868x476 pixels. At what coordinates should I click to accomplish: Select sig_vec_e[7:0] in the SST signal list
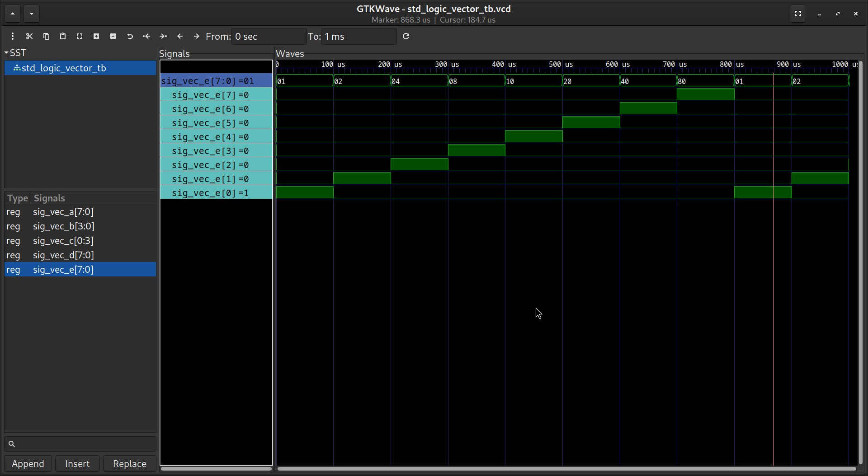click(x=80, y=270)
